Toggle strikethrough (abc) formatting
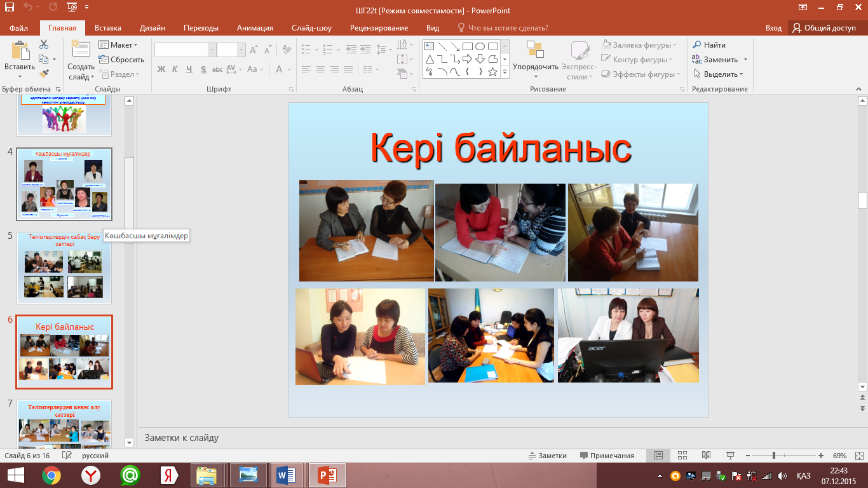The image size is (868, 488). point(217,69)
